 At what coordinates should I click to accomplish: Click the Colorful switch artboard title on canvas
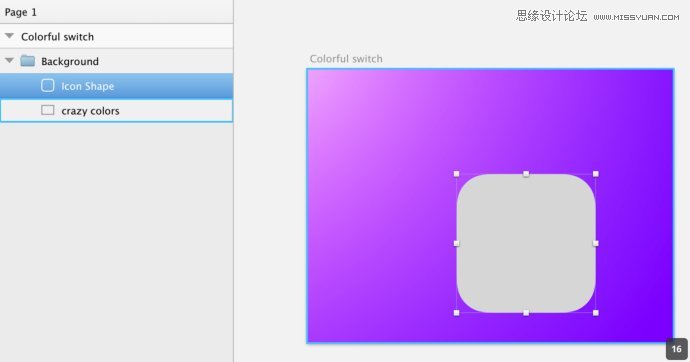pyautogui.click(x=346, y=59)
